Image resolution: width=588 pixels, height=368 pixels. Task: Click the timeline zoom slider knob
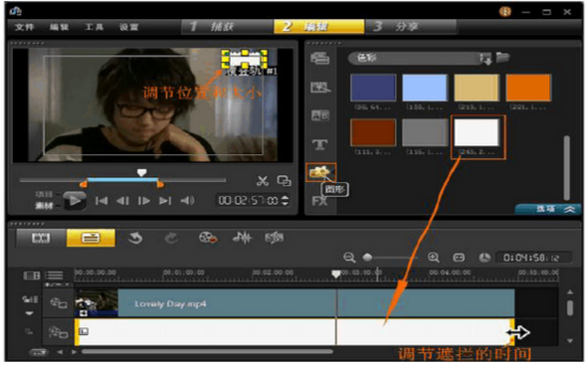[x=367, y=258]
